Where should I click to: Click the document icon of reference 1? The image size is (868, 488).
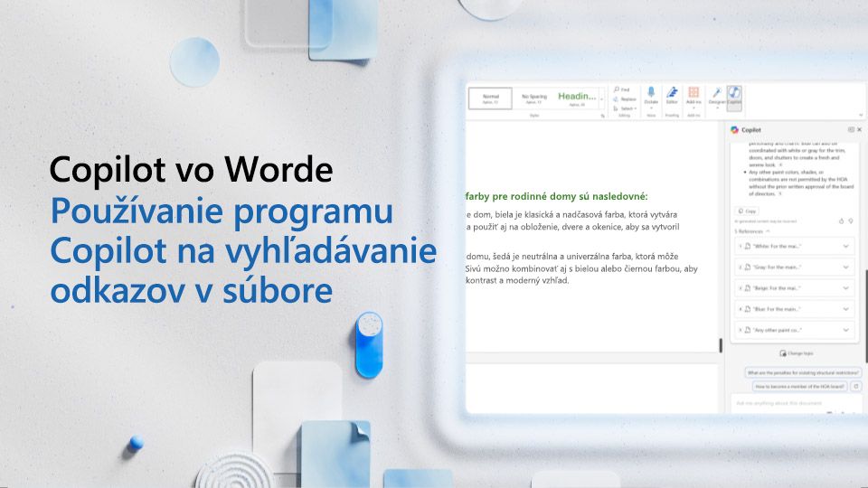(x=748, y=246)
